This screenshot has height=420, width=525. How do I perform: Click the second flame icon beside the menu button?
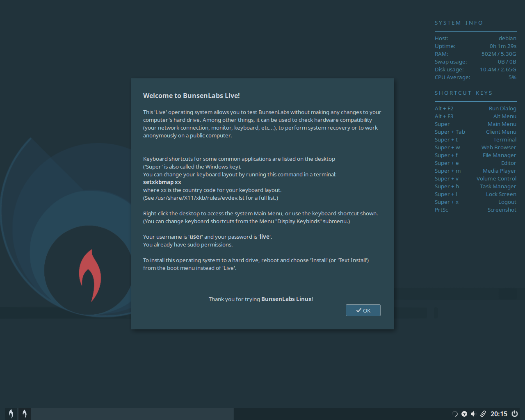pyautogui.click(x=25, y=414)
